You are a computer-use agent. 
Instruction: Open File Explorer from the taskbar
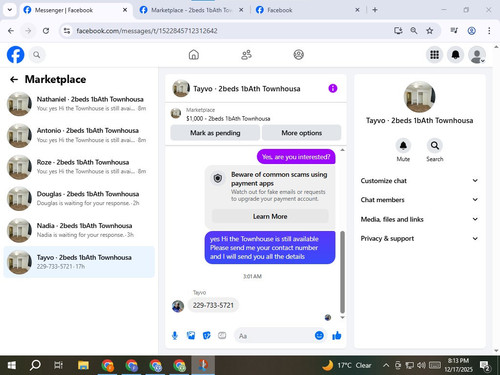coord(83,365)
